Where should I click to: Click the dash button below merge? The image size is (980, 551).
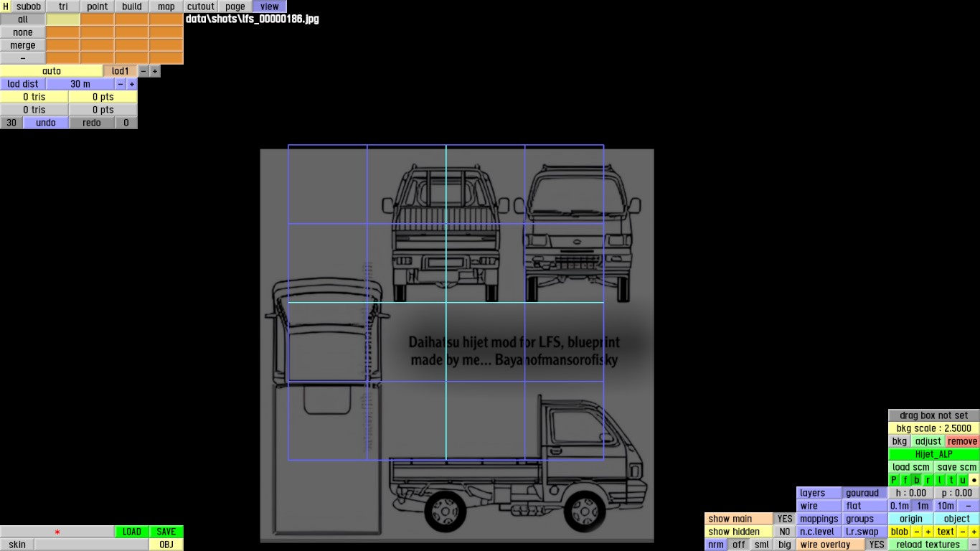[23, 58]
